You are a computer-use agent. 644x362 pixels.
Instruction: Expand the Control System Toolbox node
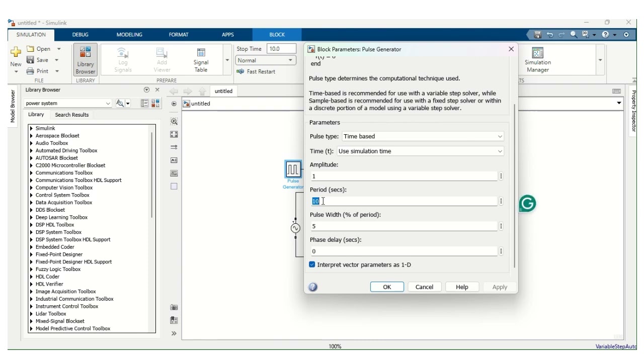32,195
